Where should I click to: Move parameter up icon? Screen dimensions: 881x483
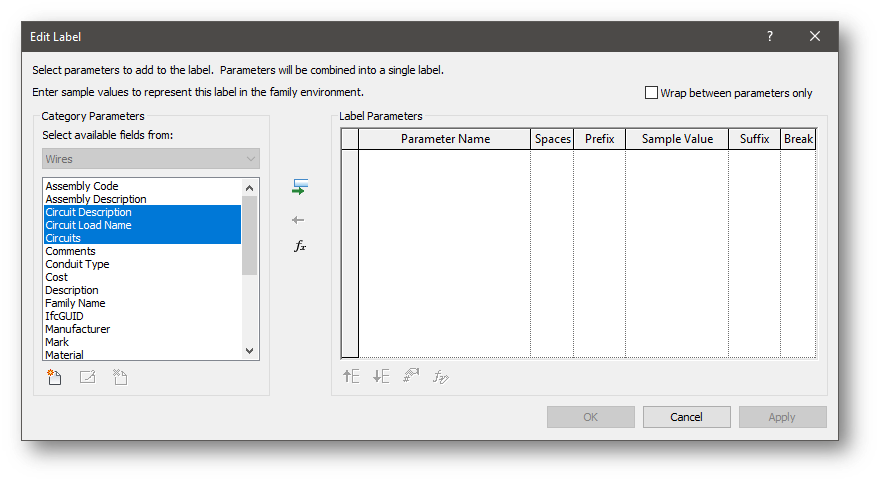tap(351, 376)
